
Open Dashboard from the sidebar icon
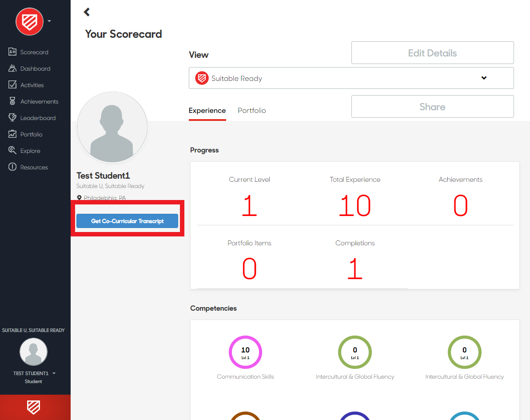(x=12, y=68)
